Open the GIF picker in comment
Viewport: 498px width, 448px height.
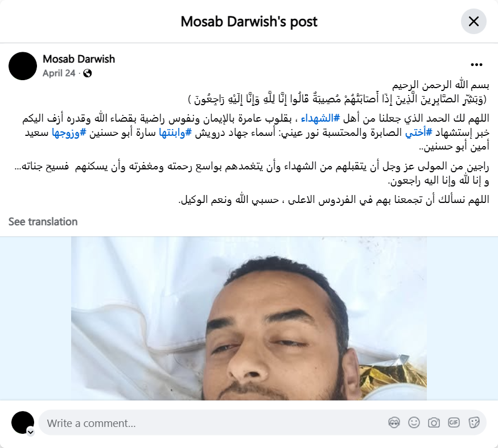click(454, 422)
